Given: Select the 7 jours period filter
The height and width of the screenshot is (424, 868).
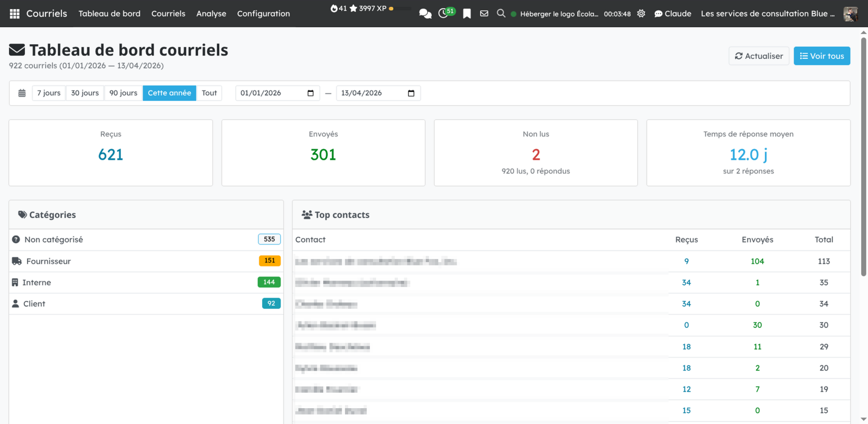Looking at the screenshot, I should 49,93.
